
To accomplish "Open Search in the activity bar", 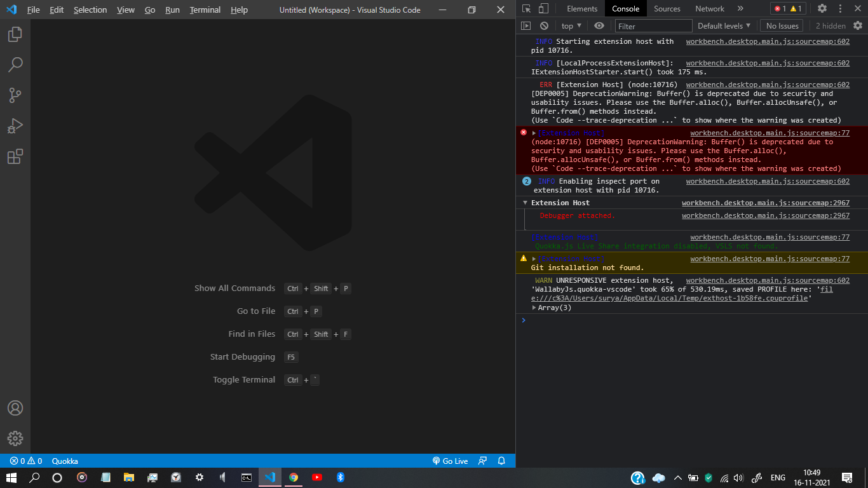I will 15,64.
